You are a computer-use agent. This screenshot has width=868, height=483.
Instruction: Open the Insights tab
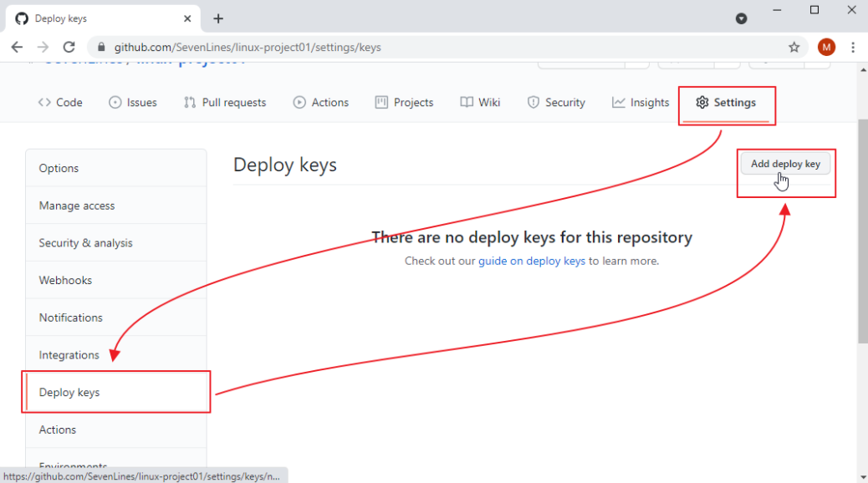641,103
